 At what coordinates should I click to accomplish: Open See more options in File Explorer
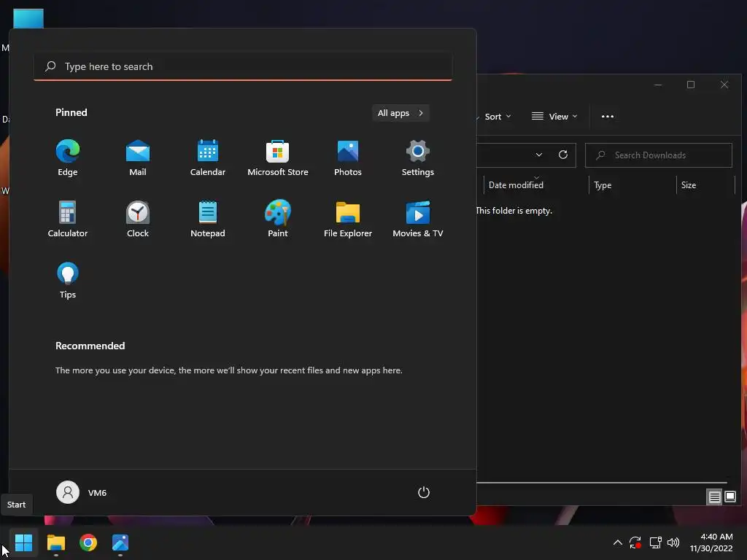(608, 117)
